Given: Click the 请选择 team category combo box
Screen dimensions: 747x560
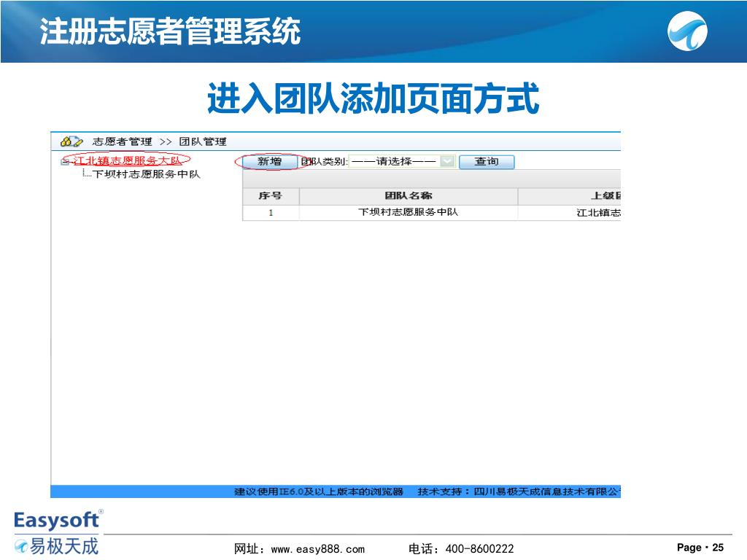Looking at the screenshot, I should click(x=395, y=162).
